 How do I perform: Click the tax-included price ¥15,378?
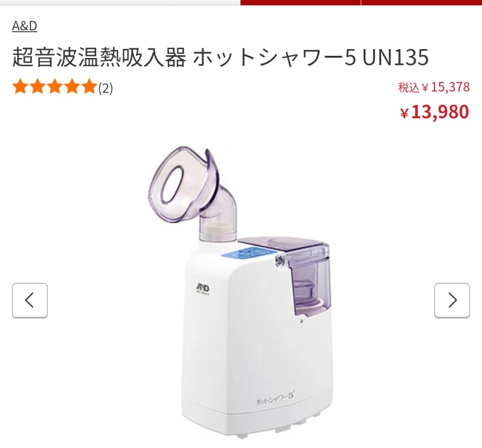pos(433,87)
